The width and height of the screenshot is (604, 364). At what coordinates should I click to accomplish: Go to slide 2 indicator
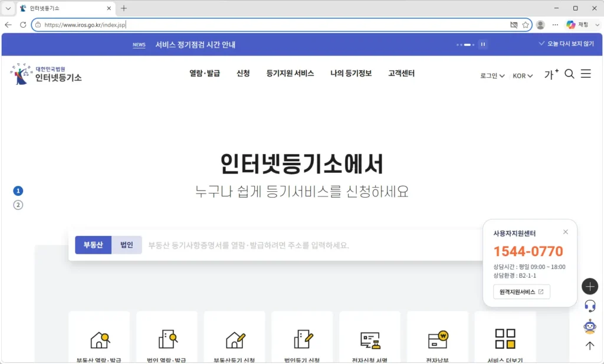[x=18, y=205]
